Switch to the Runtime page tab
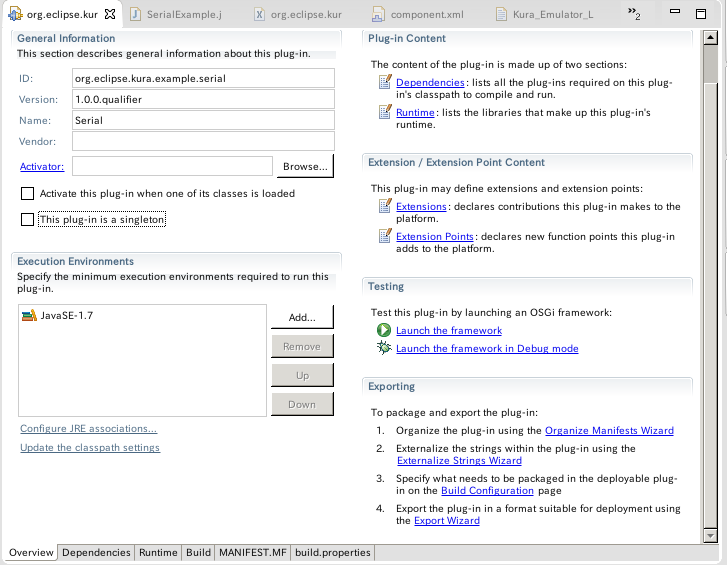The height and width of the screenshot is (565, 727). point(158,552)
